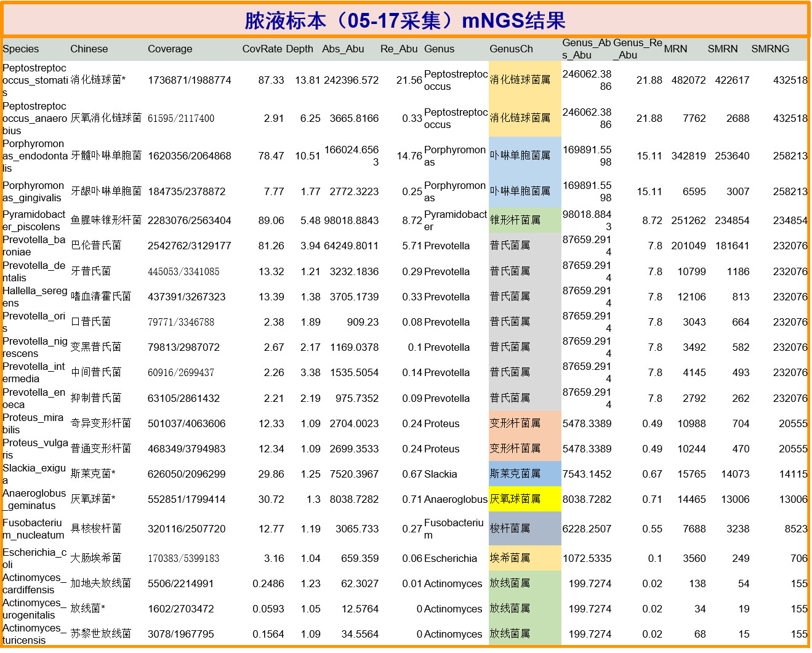Select the Abs_Abu column header
The image size is (812, 653).
[x=343, y=49]
